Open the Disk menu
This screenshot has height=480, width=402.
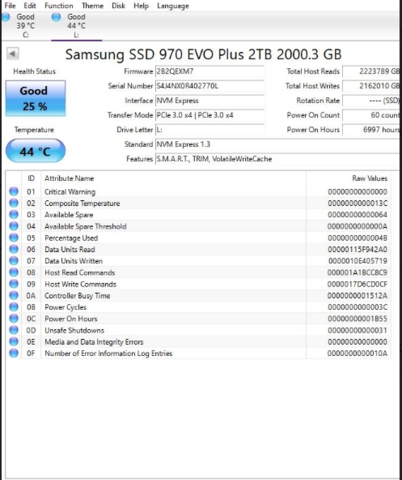click(x=118, y=6)
